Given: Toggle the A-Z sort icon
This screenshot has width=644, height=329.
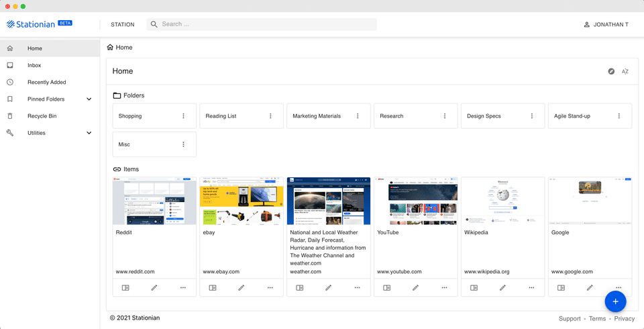Looking at the screenshot, I should pyautogui.click(x=625, y=71).
